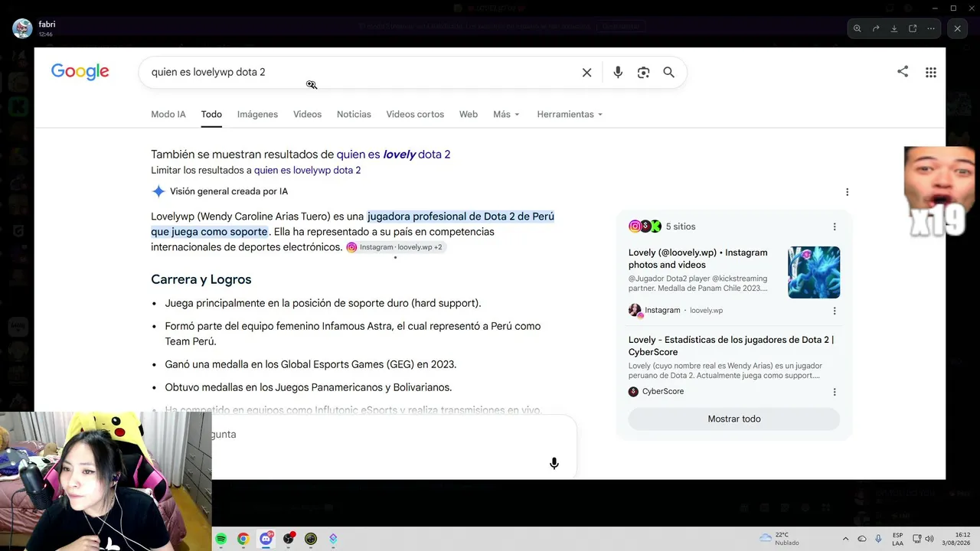Image resolution: width=980 pixels, height=551 pixels.
Task: Start a voice search with the microphone
Action: 618,73
